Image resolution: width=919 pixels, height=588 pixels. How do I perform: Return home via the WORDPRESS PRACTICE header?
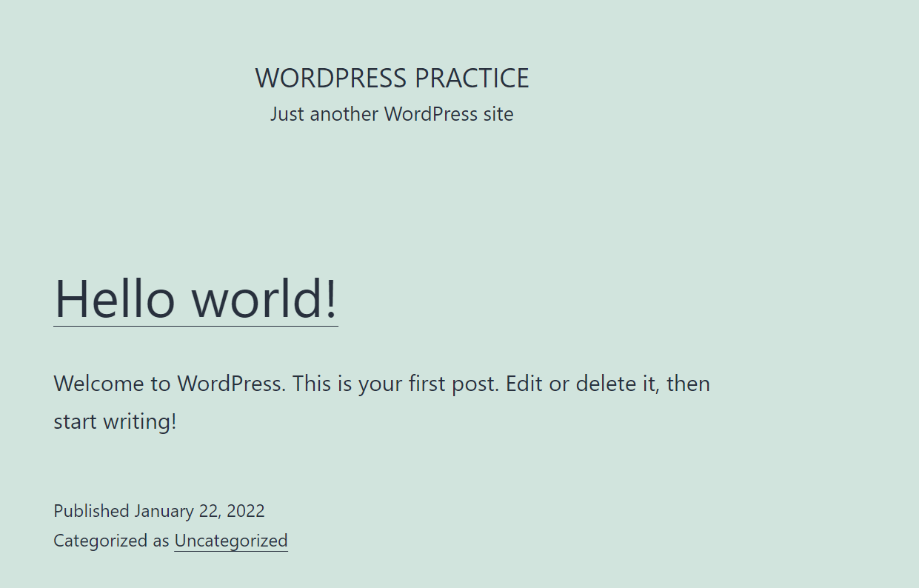392,78
